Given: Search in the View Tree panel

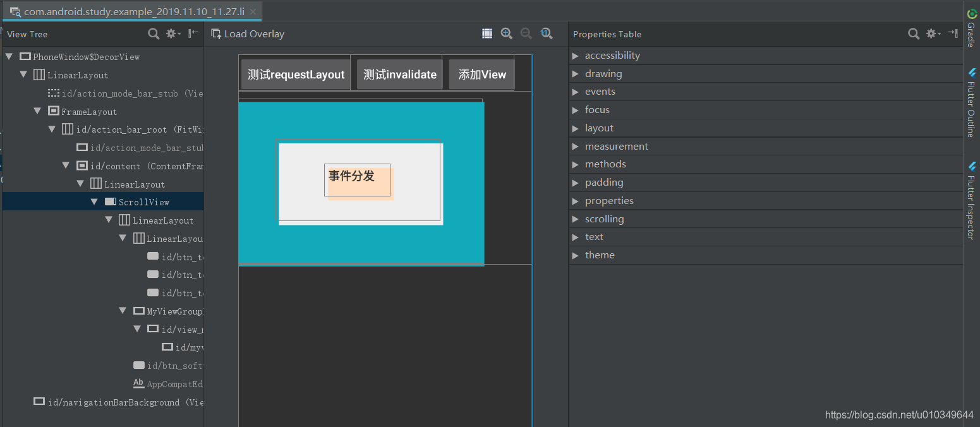Looking at the screenshot, I should tap(154, 33).
